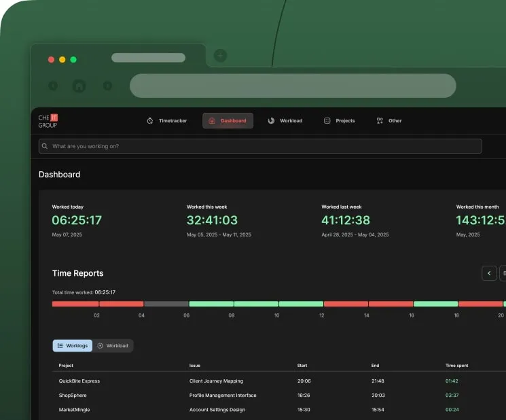
Task: Click the 'Account Settings Design' issue
Action: (217, 410)
